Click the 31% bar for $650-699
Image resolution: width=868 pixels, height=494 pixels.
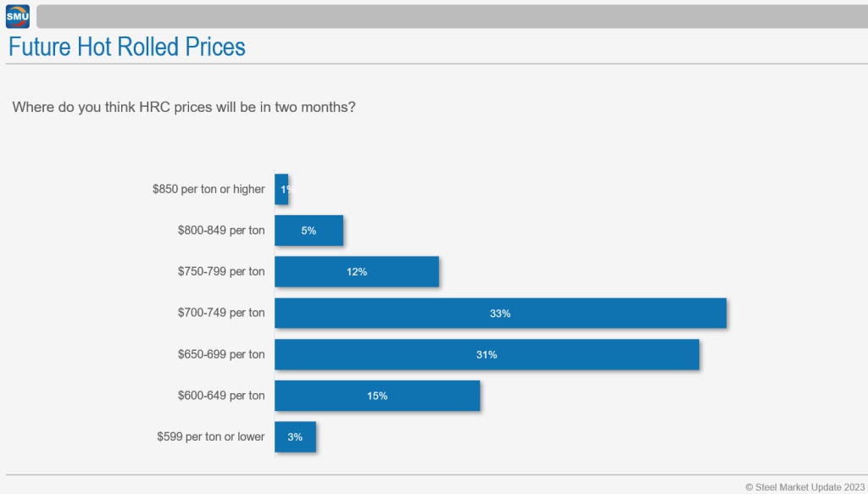(x=487, y=355)
